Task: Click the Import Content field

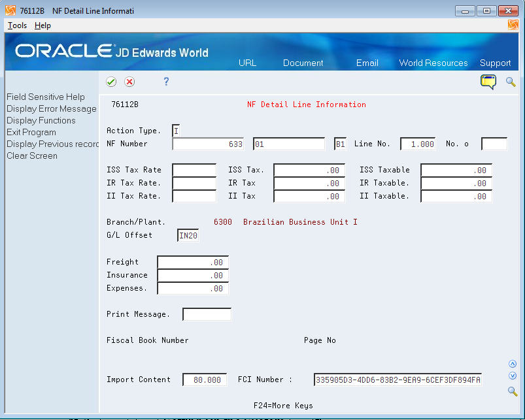Action: pyautogui.click(x=205, y=380)
